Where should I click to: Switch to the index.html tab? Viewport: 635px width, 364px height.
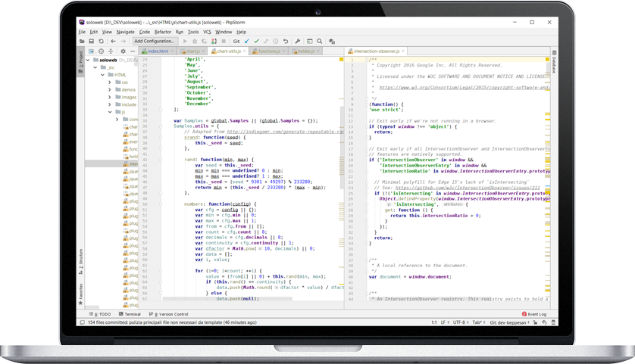coord(157,51)
